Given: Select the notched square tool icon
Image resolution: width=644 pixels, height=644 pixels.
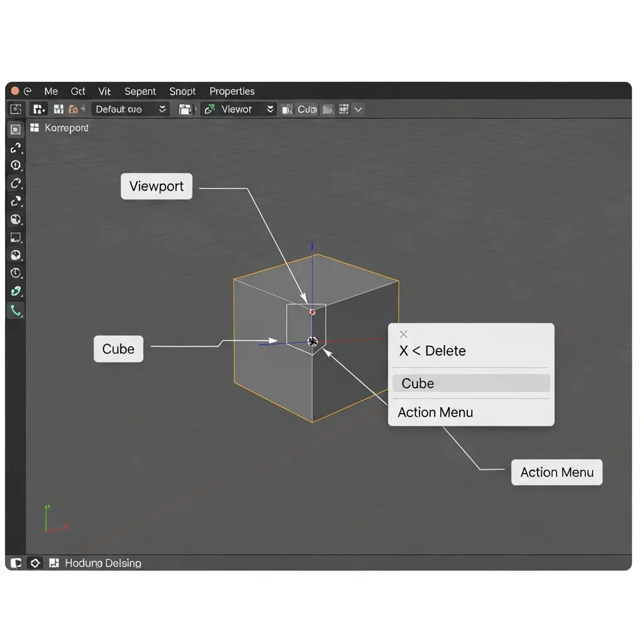Looking at the screenshot, I should click(x=16, y=237).
